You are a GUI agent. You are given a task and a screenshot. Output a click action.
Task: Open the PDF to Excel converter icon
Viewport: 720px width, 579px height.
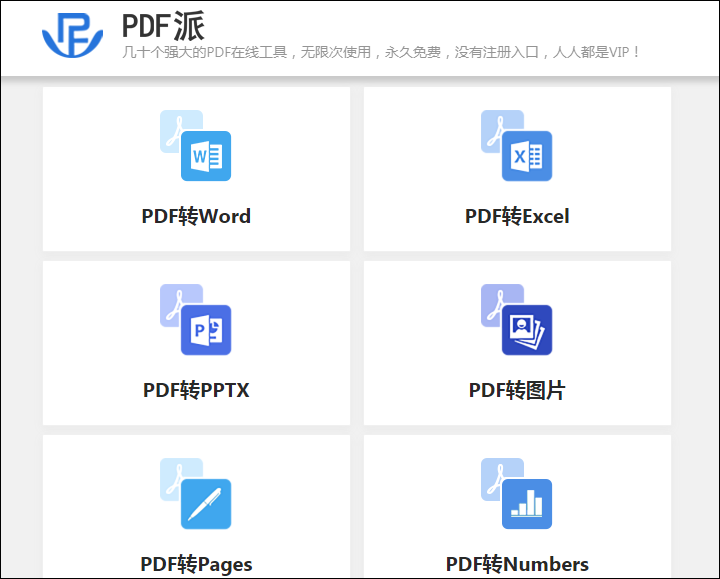tap(517, 146)
